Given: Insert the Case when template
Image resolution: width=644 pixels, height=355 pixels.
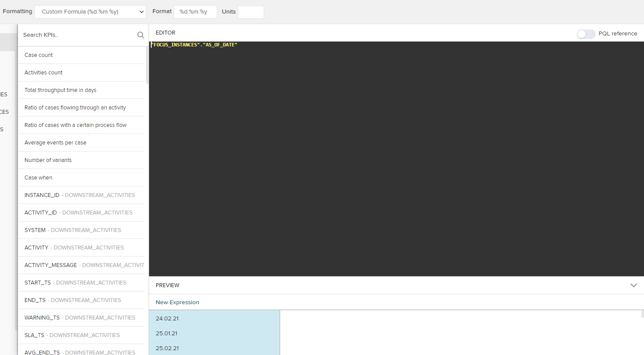Looking at the screenshot, I should (81, 178).
